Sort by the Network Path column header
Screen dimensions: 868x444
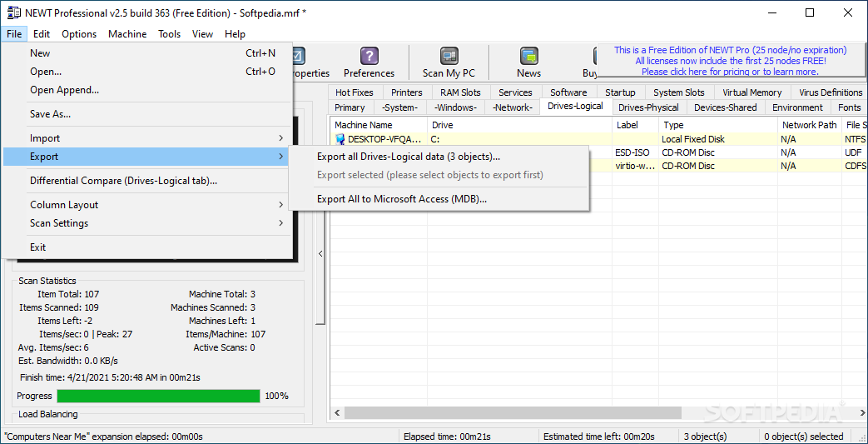point(809,125)
